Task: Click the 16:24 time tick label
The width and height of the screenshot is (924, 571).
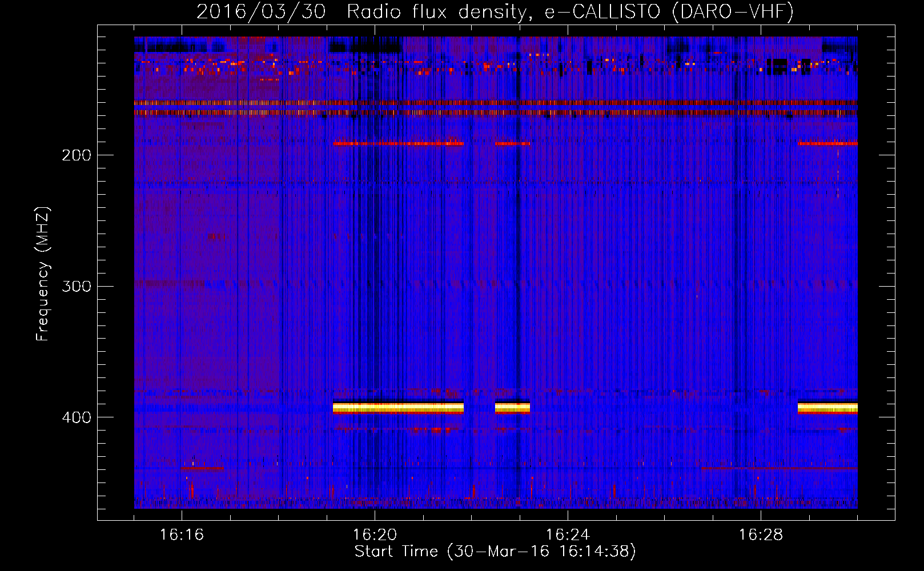Action: 568,535
